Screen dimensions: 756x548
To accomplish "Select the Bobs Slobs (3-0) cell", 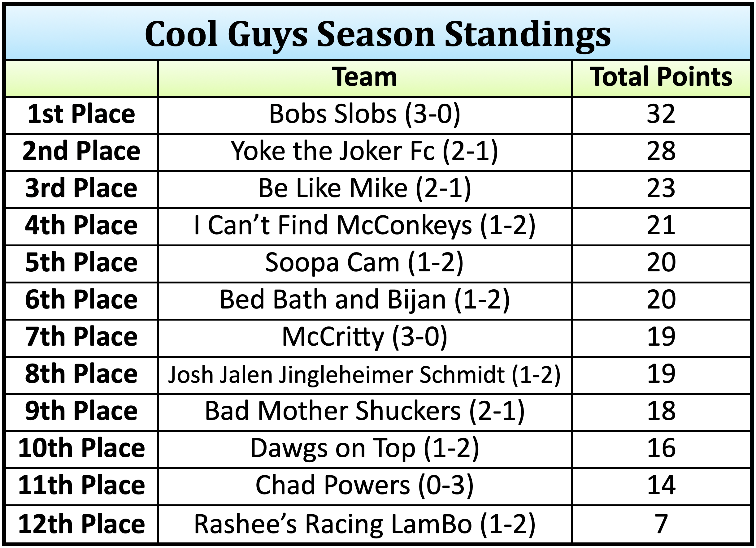I will click(364, 114).
